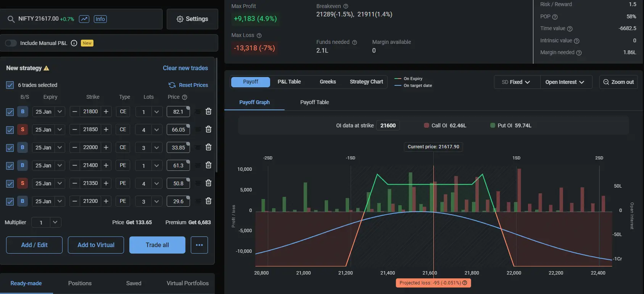Open expiry dropdown on the 21400 row
The image size is (644, 294).
[60, 165]
